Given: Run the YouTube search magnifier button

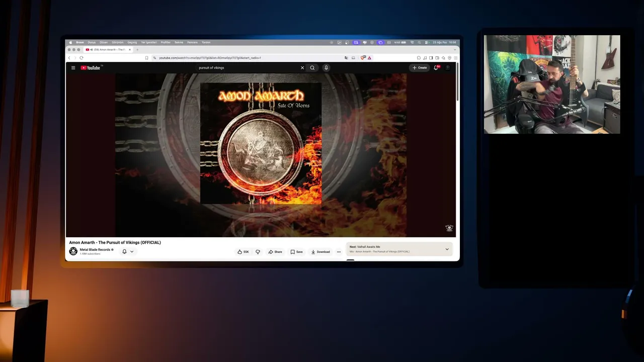Looking at the screenshot, I should [x=312, y=68].
